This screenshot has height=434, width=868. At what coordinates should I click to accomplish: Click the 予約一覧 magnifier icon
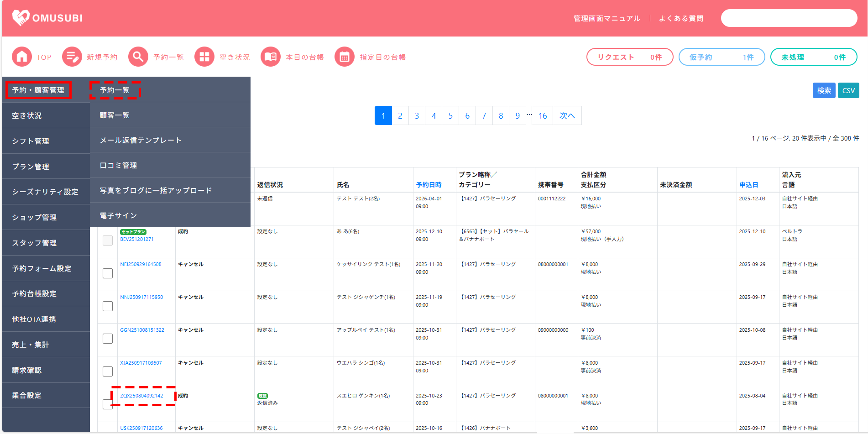pyautogui.click(x=138, y=57)
